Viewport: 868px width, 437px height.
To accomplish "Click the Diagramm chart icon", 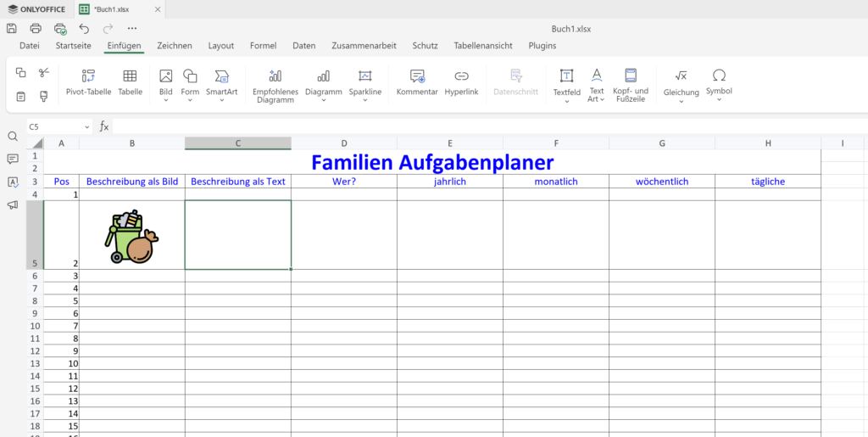I will click(323, 76).
